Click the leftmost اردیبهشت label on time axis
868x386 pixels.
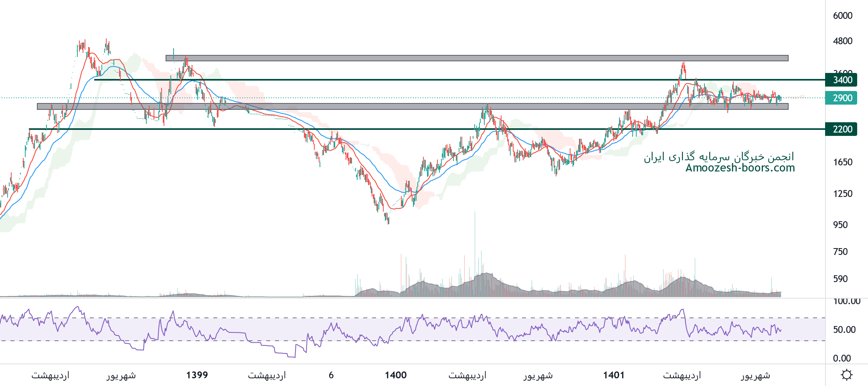51,375
